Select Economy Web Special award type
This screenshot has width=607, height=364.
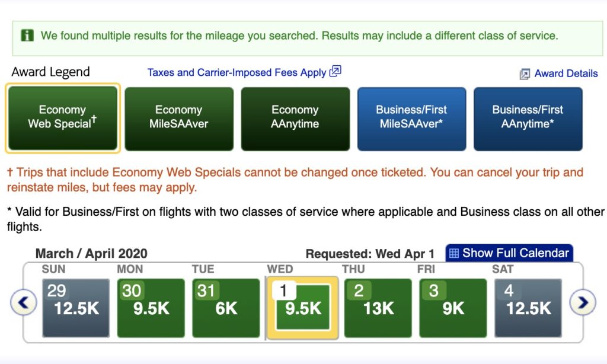pyautogui.click(x=62, y=117)
